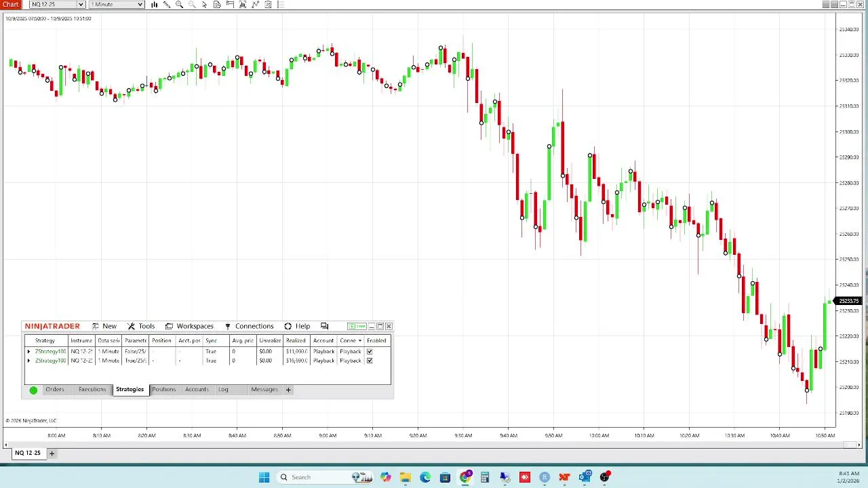This screenshot has width=868, height=488.
Task: Switch to the Executions tab
Action: coord(92,390)
